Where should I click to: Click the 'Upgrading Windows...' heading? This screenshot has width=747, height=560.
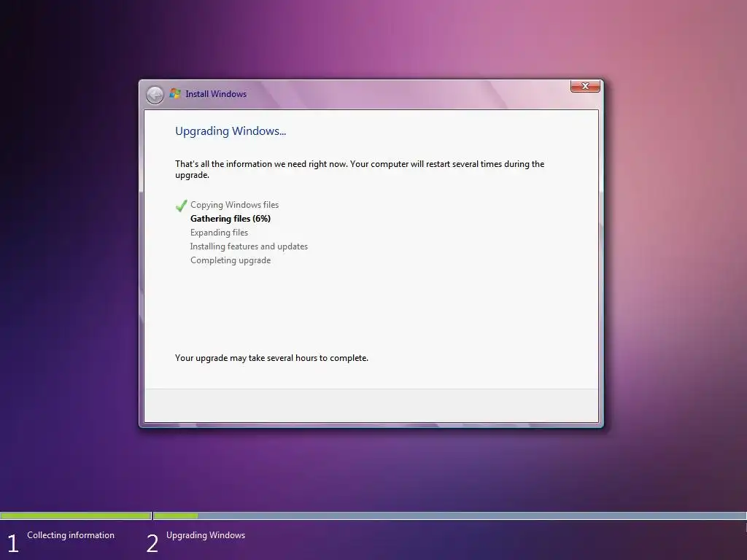click(x=231, y=131)
